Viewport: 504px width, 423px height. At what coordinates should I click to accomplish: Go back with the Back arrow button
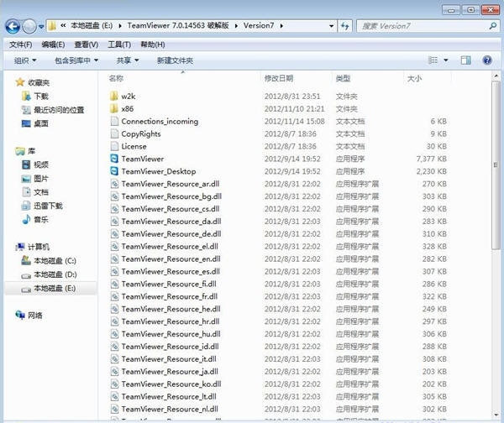point(13,26)
